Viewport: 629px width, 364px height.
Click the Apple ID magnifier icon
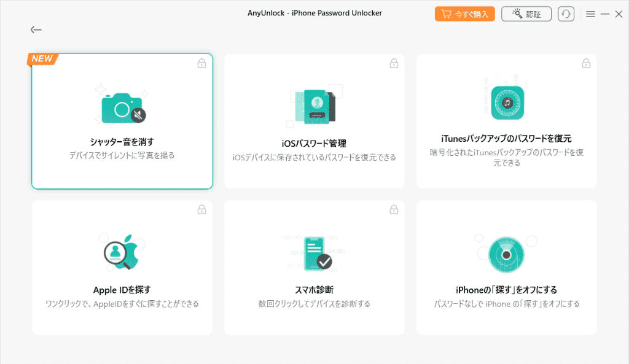click(122, 252)
